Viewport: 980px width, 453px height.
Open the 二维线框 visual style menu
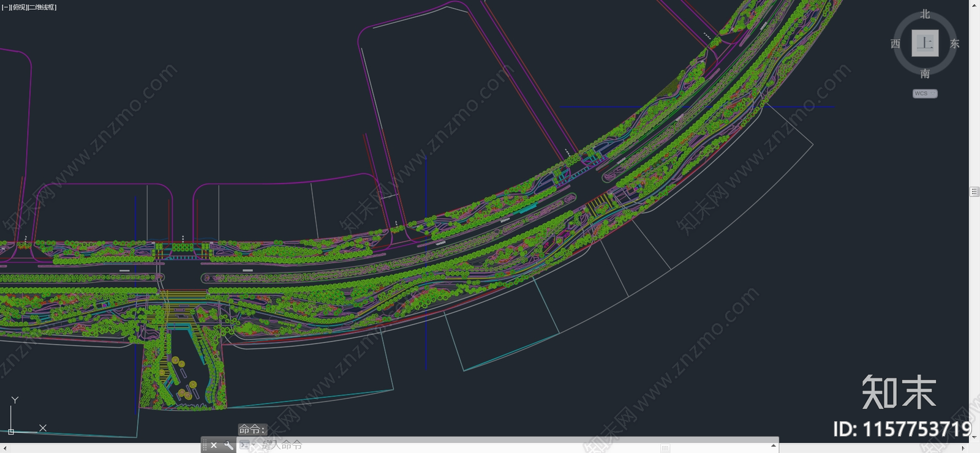[x=42, y=7]
